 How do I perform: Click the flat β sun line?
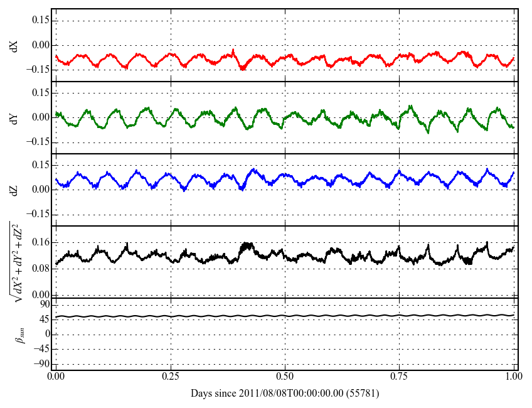285,316
